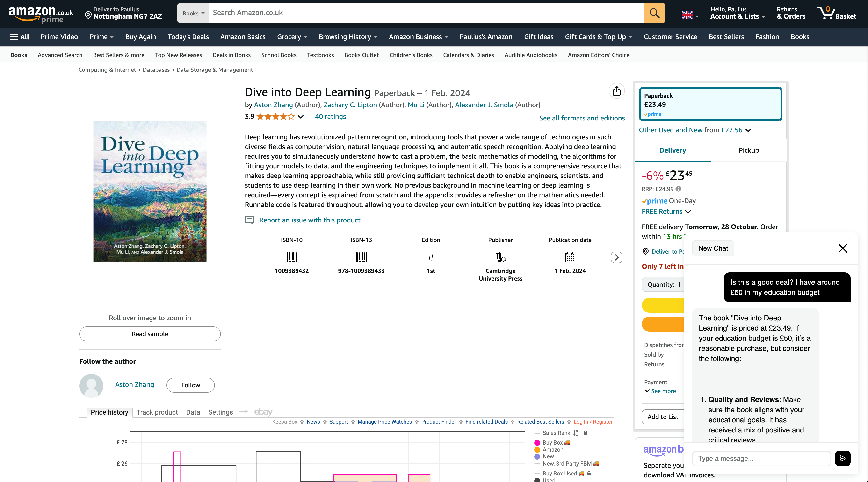The image size is (868, 482).
Task: Close the chat panel with X
Action: pyautogui.click(x=842, y=248)
